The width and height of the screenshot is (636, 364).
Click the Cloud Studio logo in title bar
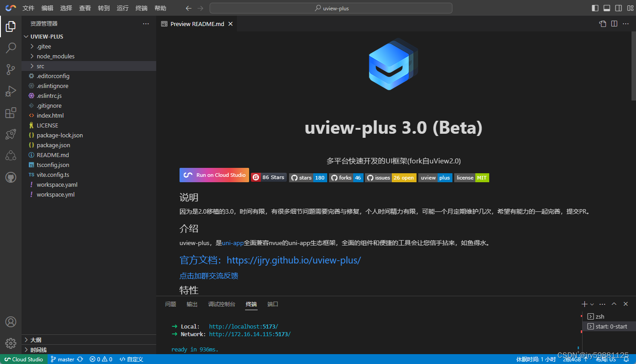(x=11, y=8)
